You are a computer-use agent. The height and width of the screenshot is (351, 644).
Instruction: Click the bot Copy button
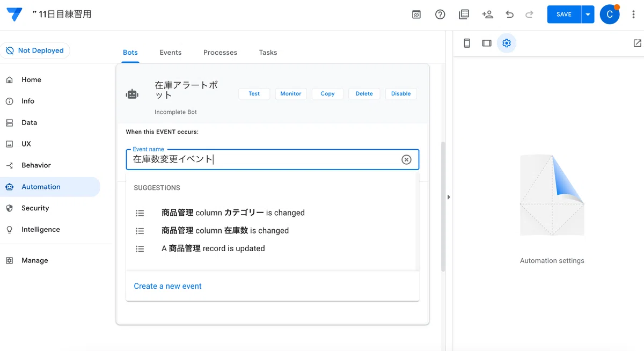(327, 93)
